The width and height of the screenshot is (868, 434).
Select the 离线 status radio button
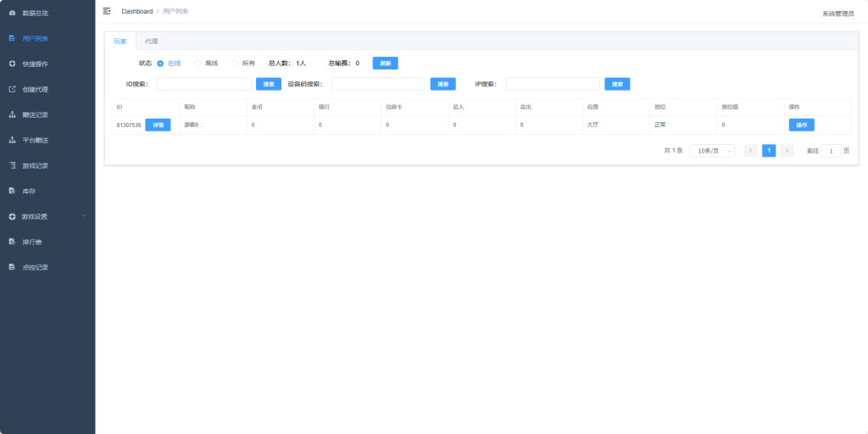197,64
